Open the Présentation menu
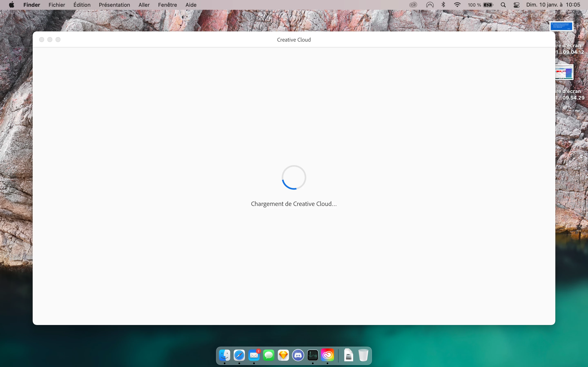The width and height of the screenshot is (588, 367). point(114,5)
